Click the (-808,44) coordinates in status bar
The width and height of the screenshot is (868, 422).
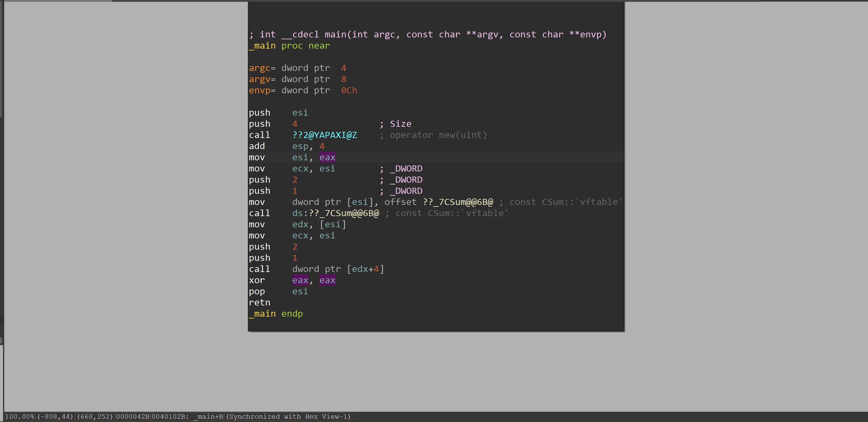55,416
